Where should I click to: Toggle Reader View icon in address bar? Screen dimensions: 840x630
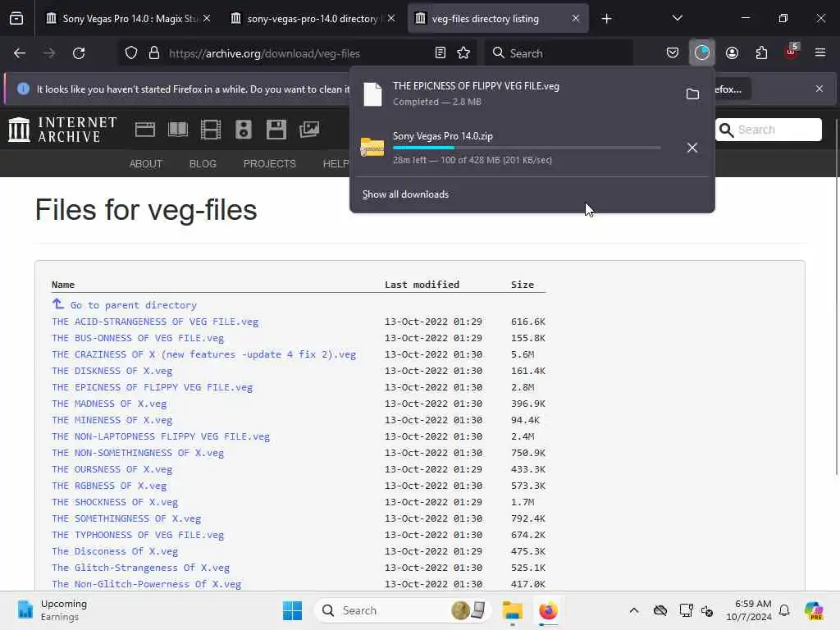click(441, 53)
